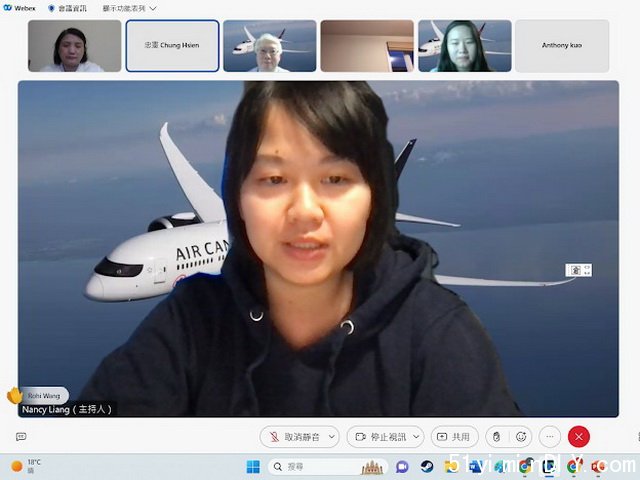Expand the 顯示功能表列 show menu bar dropdown
Viewport: 640px width, 480px height.
(129, 8)
